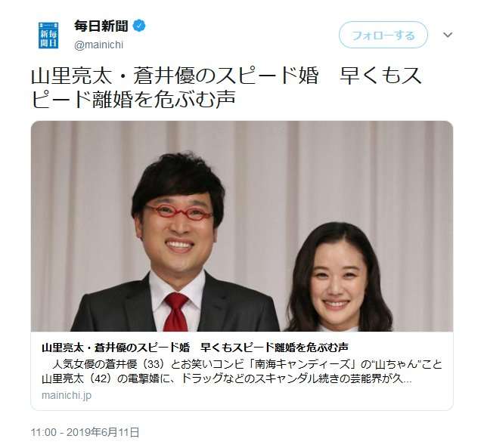
Task: Open the couple photo in link card
Action: 242,227
